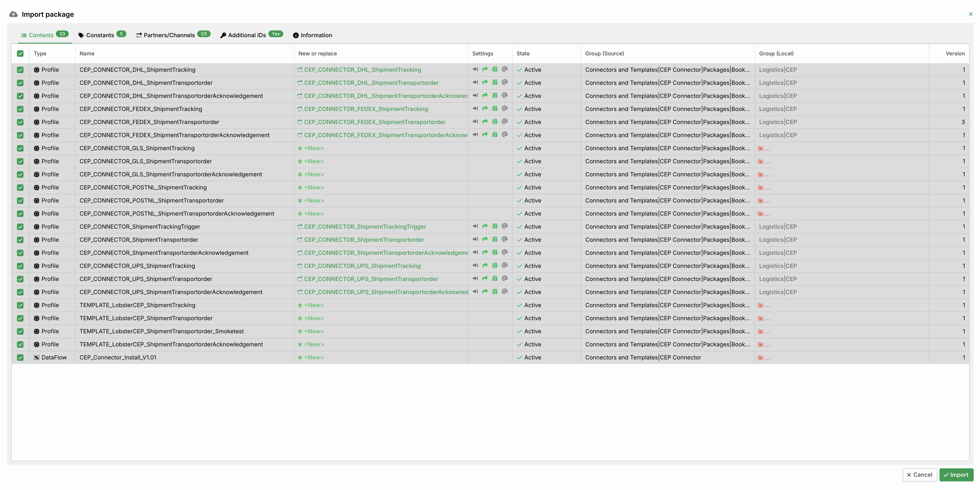Click the arrow-to-bar icon for CEP_CONNECTOR_ShipmentTransportorderAcknowledgement
This screenshot has width=980, height=490.
[475, 252]
